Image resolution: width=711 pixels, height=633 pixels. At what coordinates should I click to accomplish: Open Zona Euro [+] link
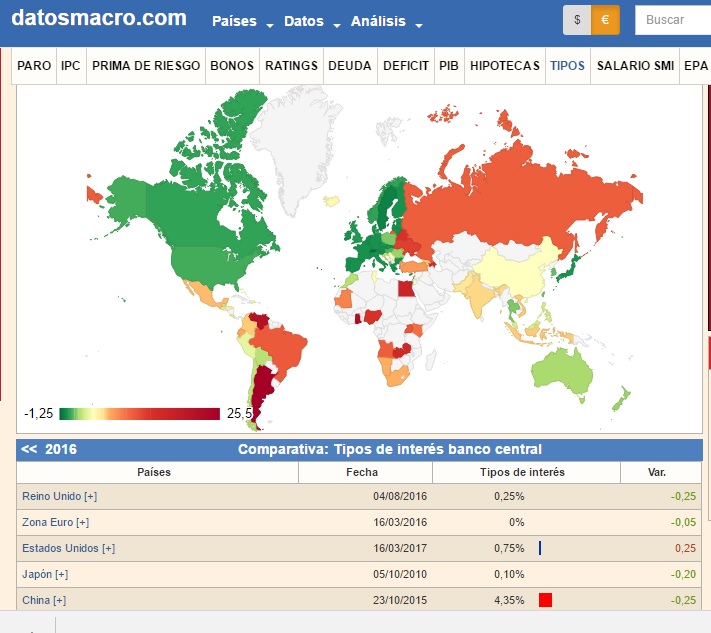coord(55,522)
